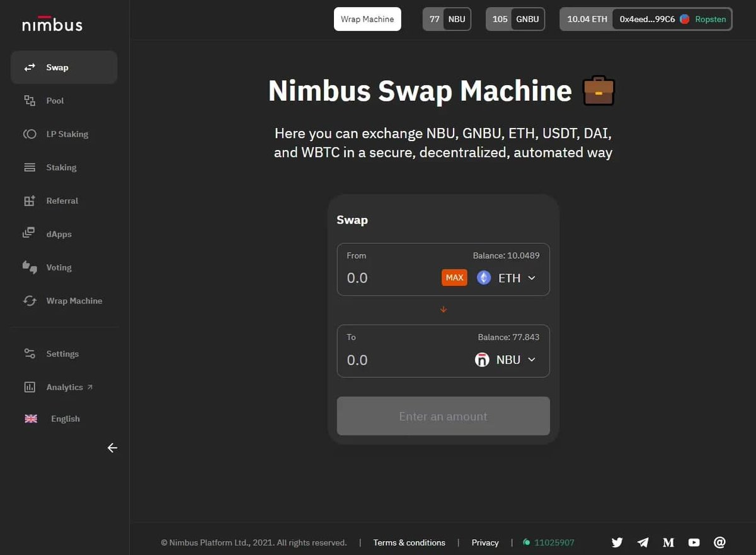Click the Medium icon in footer
The width and height of the screenshot is (756, 555).
tap(668, 542)
